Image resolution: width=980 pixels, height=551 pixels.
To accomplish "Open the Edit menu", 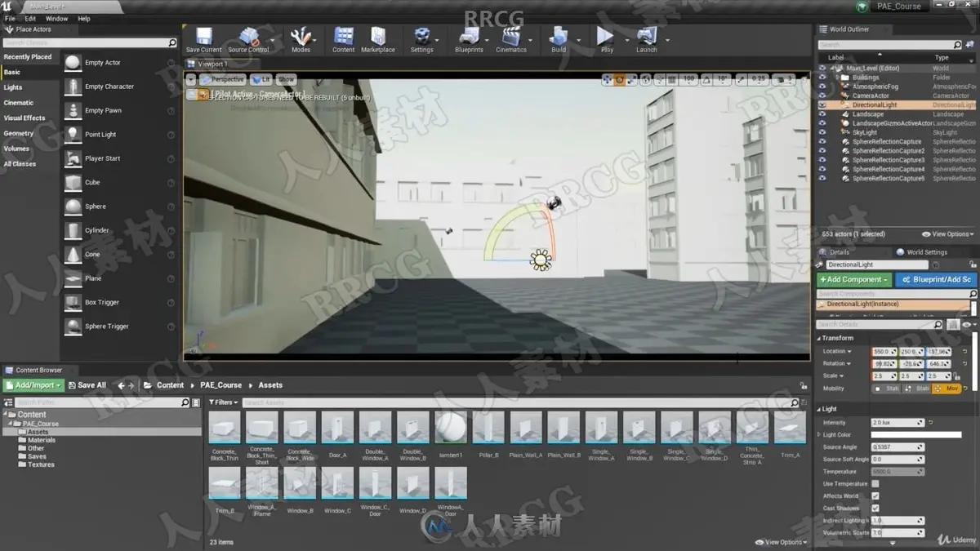I will (30, 18).
